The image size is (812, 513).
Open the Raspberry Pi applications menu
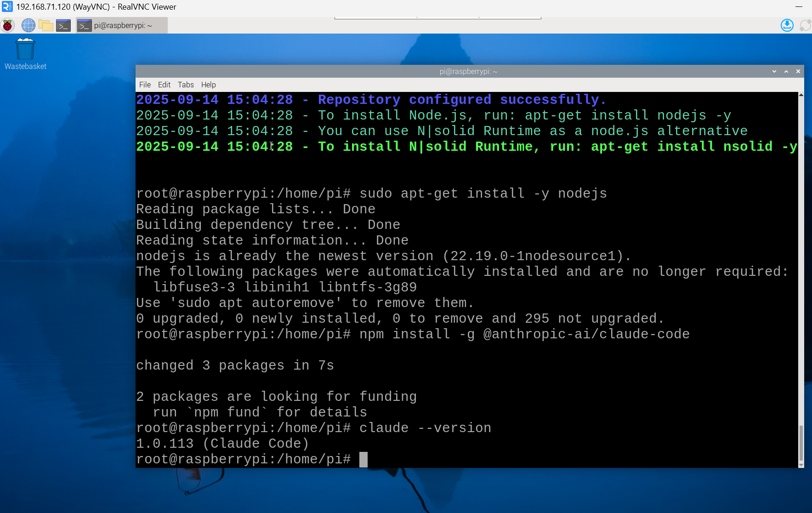click(7, 25)
